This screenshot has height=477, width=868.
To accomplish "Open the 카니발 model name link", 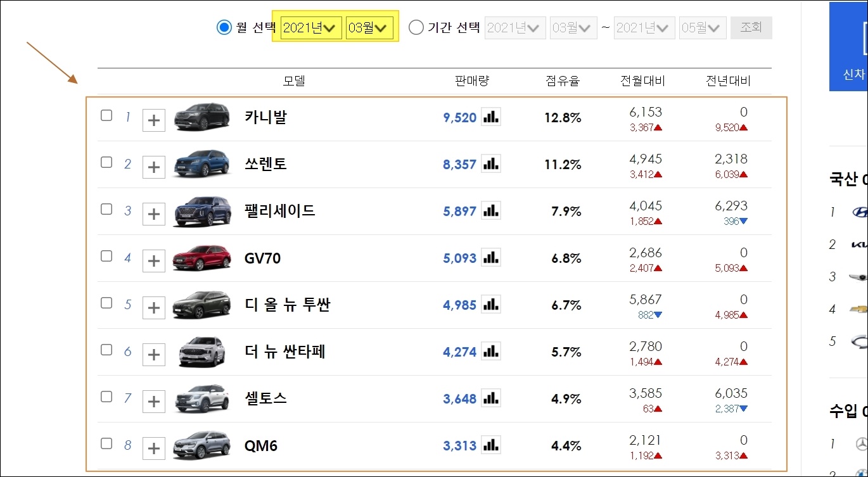I will (x=265, y=117).
